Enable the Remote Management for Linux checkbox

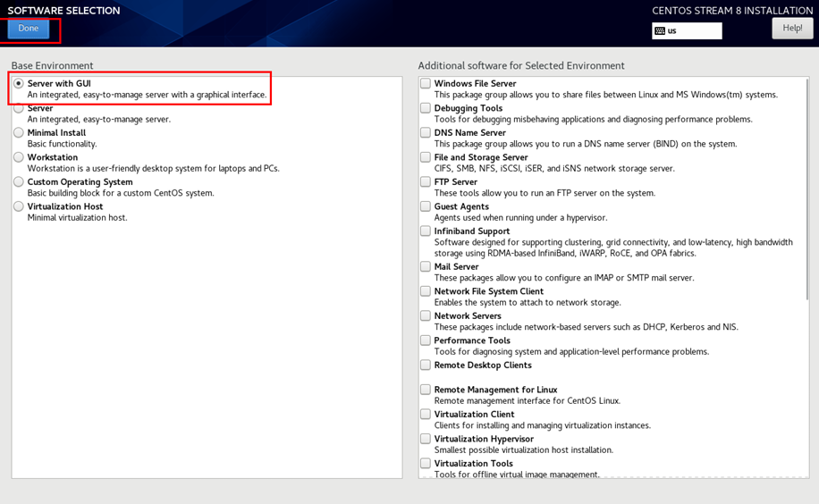(x=426, y=389)
